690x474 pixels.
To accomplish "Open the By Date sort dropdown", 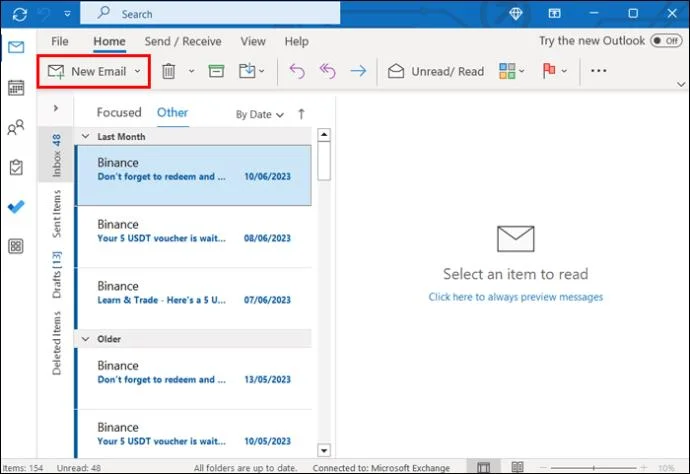I will pyautogui.click(x=260, y=114).
